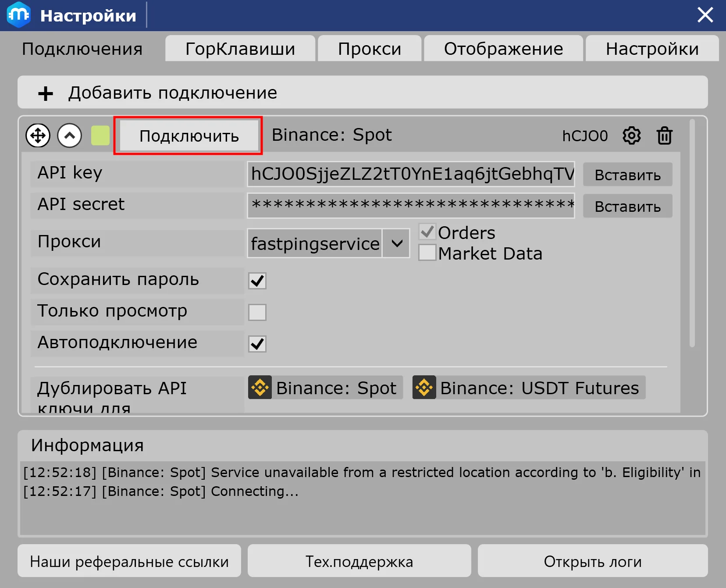Enable the Только просмотр checkbox
This screenshot has width=726, height=588.
pyautogui.click(x=257, y=312)
